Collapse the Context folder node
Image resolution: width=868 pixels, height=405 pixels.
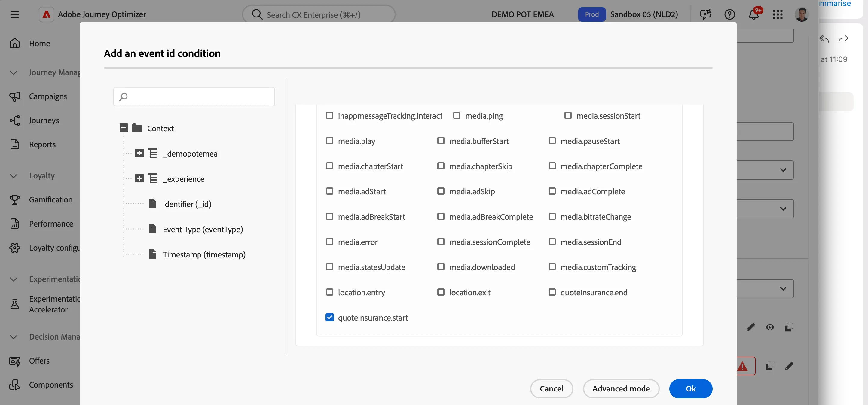tap(124, 128)
